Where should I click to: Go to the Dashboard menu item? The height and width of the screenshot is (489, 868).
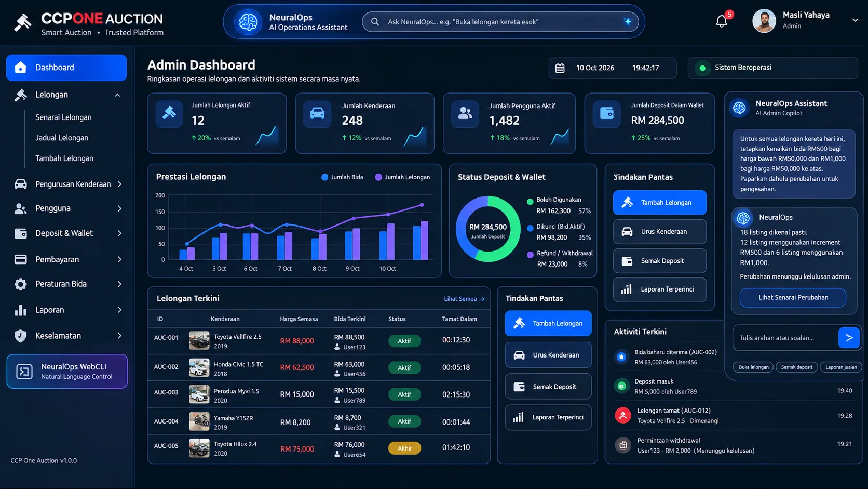[x=66, y=68]
